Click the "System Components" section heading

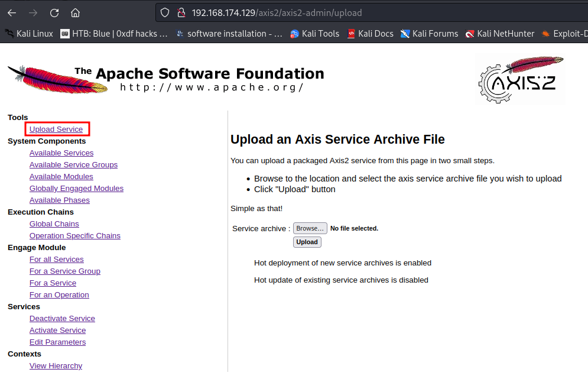[47, 141]
